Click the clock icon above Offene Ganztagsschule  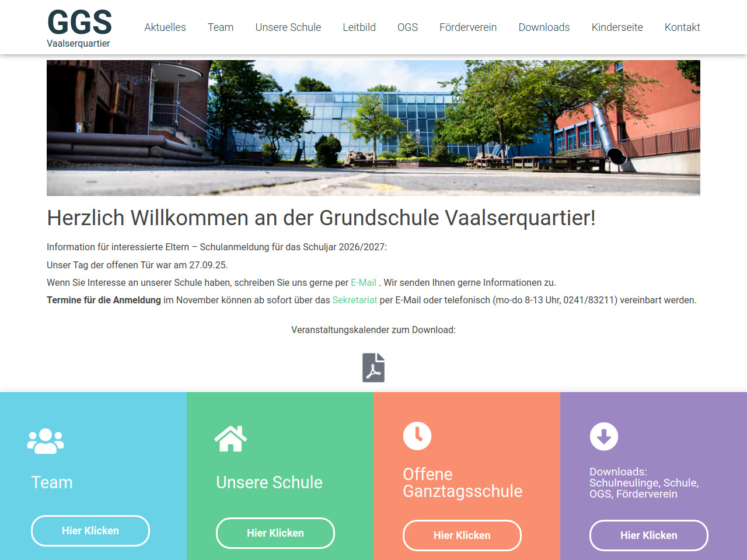(417, 436)
